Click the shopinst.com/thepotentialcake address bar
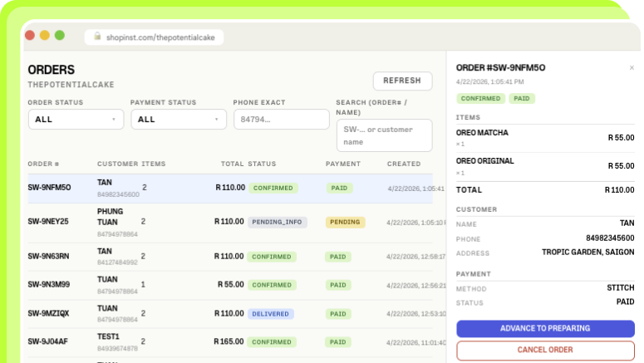Viewport: 644px width, 363px height. pyautogui.click(x=154, y=37)
